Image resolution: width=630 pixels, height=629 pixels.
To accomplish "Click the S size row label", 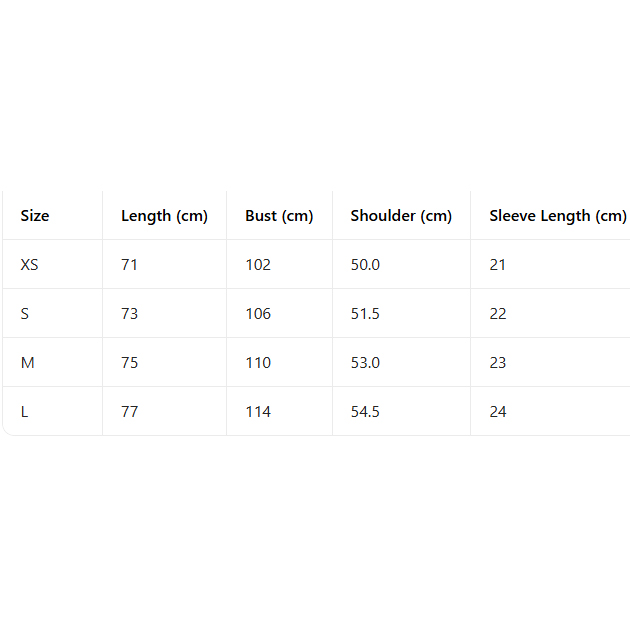I will click(x=25, y=314).
